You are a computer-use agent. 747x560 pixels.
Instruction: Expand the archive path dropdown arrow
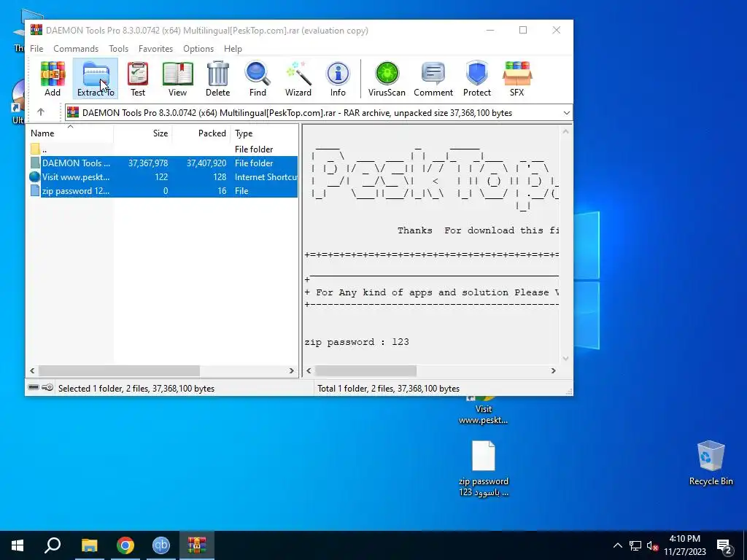[x=566, y=113]
